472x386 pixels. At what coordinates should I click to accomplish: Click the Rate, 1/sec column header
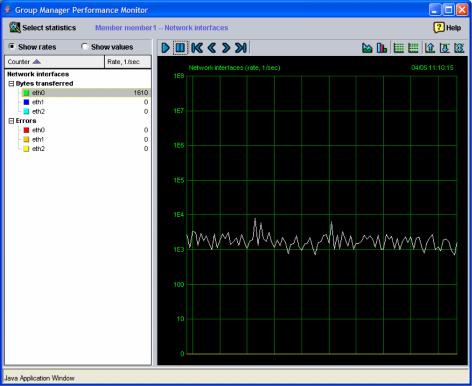[x=128, y=62]
